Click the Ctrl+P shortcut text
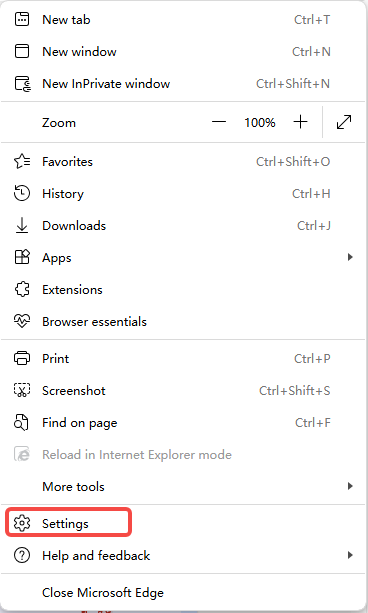368x613 pixels. [312, 358]
